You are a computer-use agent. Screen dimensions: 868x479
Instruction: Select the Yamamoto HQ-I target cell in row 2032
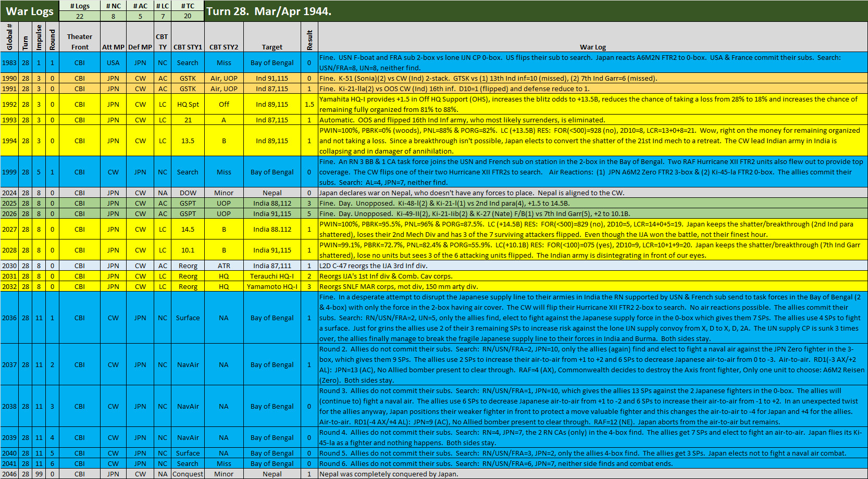click(272, 286)
